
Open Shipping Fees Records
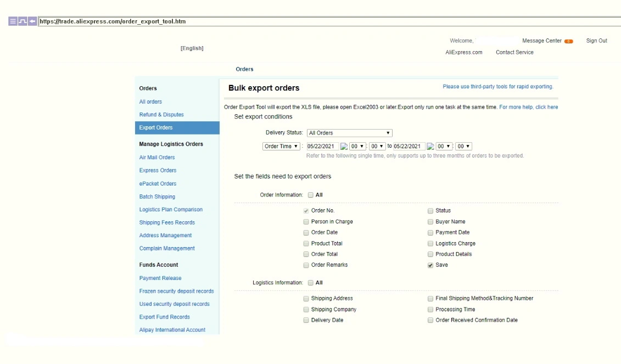tap(167, 222)
